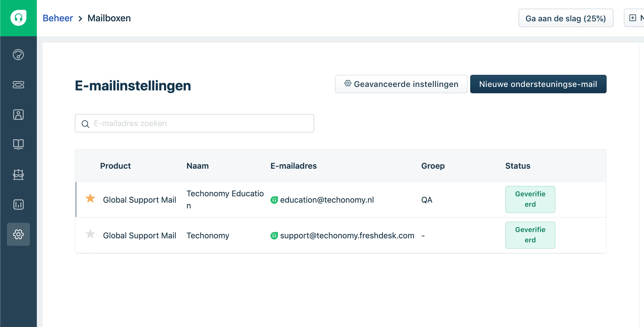The image size is (644, 327).
Task: Open education@techonomy.nl mailbox
Action: pyautogui.click(x=327, y=200)
